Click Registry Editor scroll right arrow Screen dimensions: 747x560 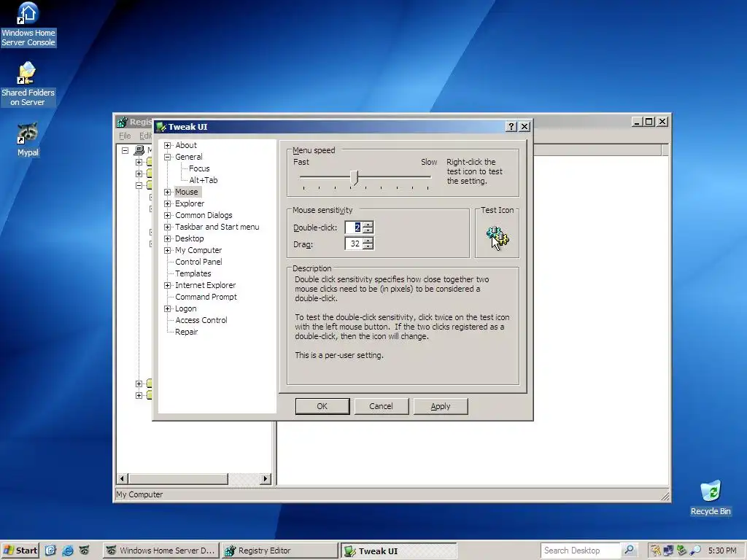266,478
